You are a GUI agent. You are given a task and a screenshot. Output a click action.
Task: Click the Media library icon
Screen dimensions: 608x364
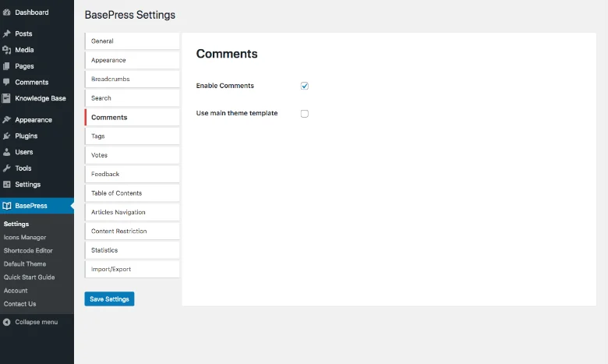(x=6, y=50)
